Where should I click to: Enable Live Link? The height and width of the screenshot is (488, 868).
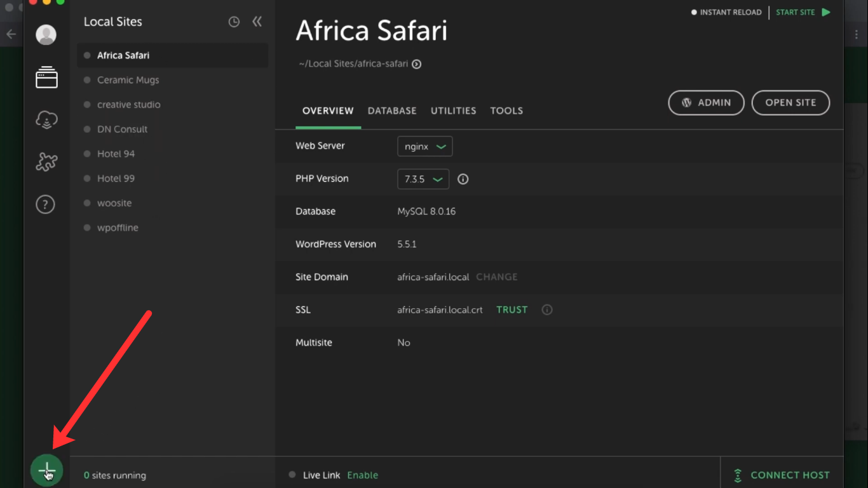click(x=362, y=475)
